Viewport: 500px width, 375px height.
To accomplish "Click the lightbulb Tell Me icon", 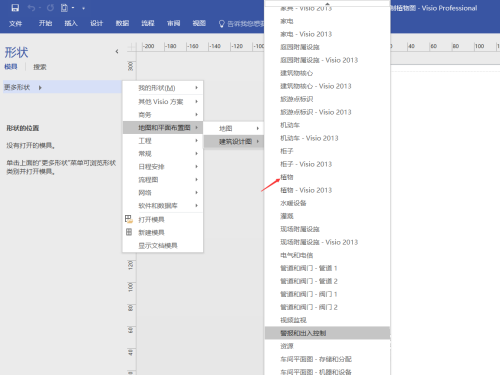I will [x=221, y=24].
